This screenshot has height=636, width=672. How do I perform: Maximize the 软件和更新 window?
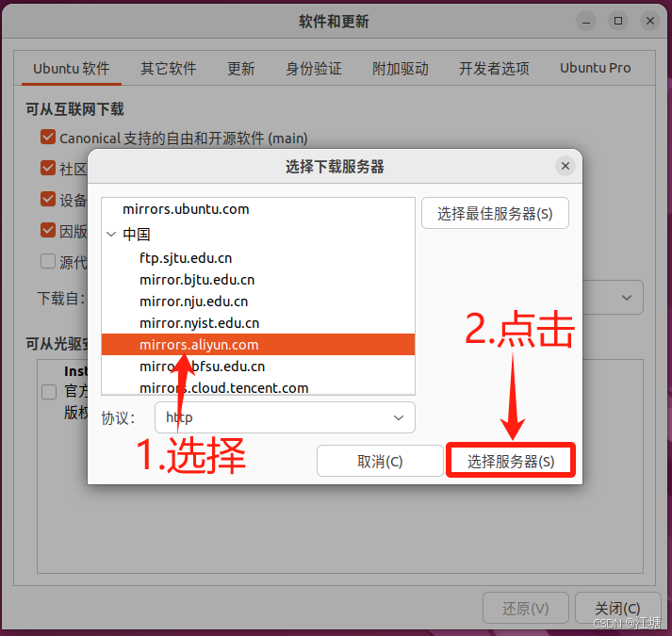pyautogui.click(x=618, y=21)
